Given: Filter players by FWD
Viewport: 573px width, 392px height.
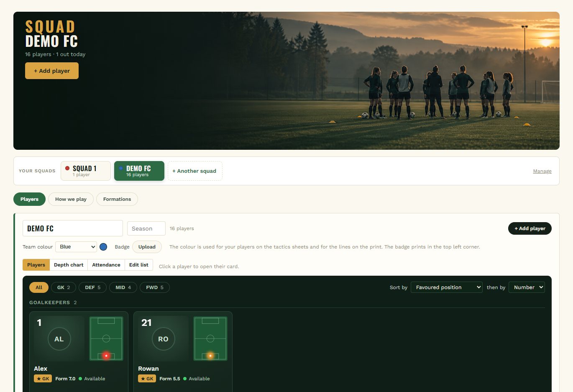Looking at the screenshot, I should point(155,287).
